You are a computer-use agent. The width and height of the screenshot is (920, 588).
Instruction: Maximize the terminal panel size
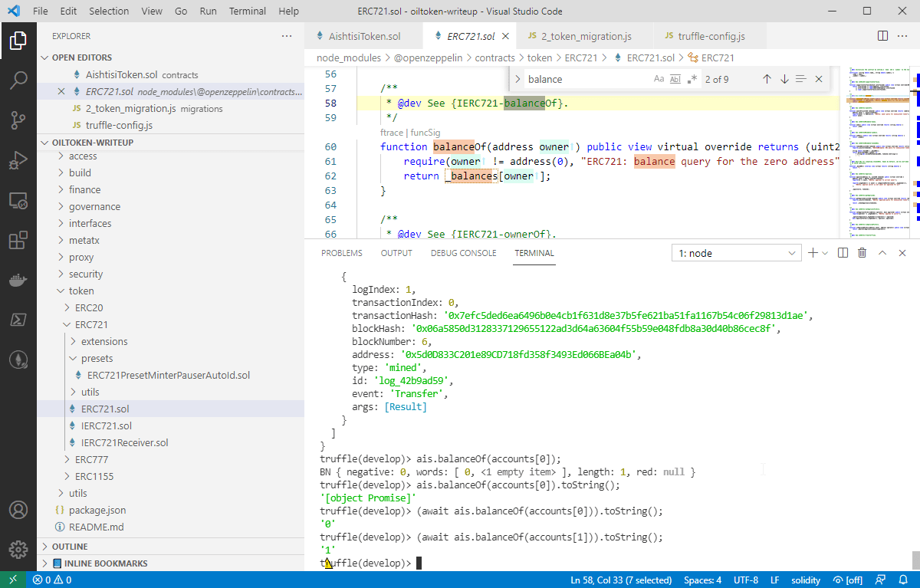point(882,253)
